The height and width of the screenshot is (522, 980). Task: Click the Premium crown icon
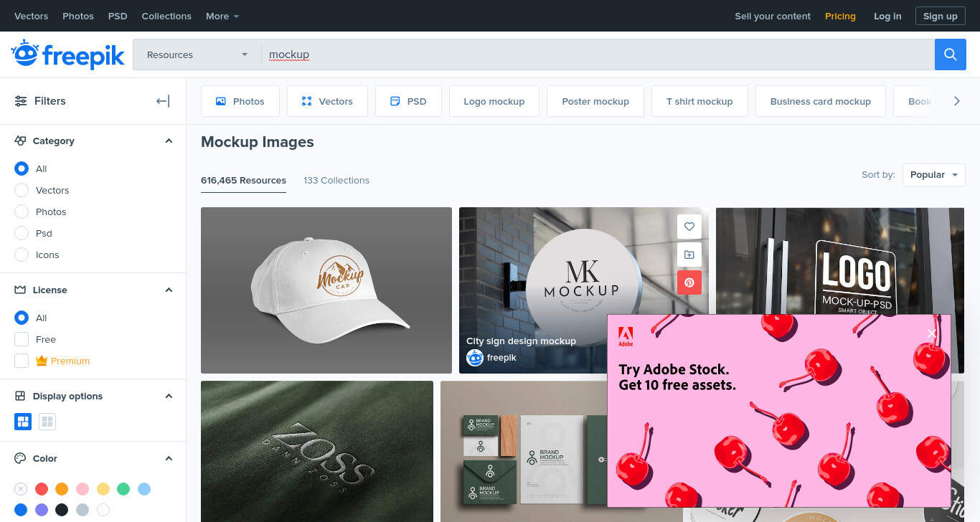[x=42, y=361]
